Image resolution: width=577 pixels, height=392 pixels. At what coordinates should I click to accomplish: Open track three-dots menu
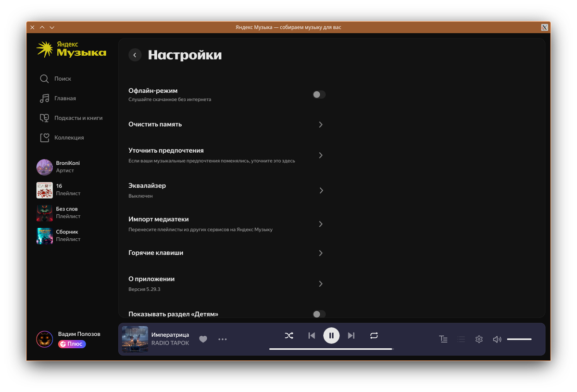pyautogui.click(x=222, y=339)
